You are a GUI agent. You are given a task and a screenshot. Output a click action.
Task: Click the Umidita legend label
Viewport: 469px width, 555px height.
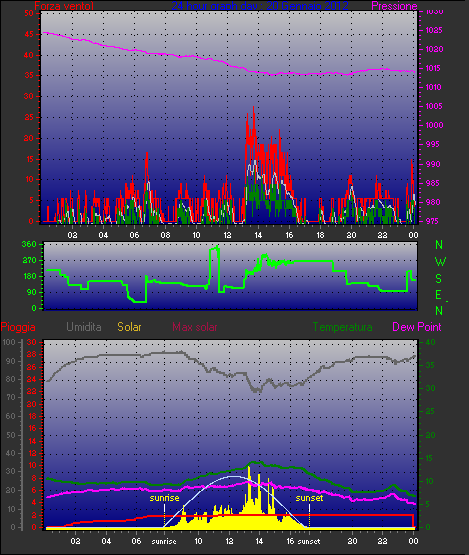point(84,327)
